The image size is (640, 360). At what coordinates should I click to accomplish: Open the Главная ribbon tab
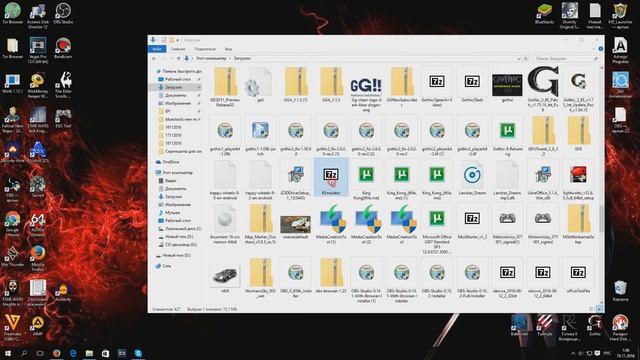[178, 49]
